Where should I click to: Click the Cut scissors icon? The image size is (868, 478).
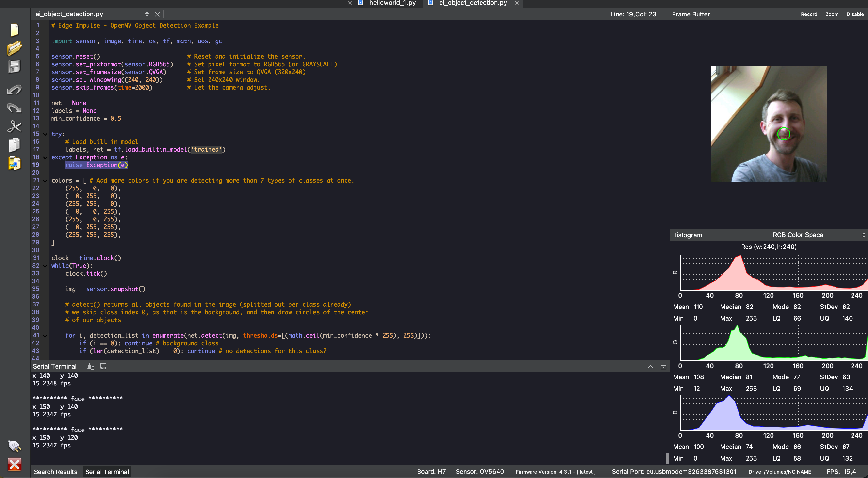click(14, 127)
